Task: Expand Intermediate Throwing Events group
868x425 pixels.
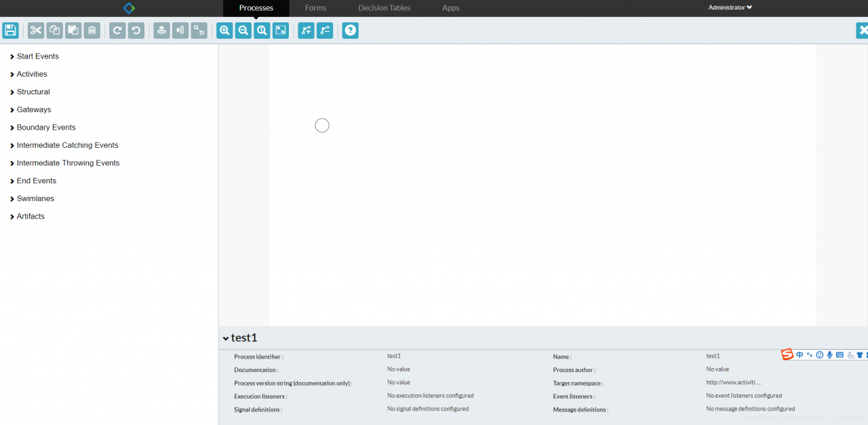Action: (x=64, y=163)
